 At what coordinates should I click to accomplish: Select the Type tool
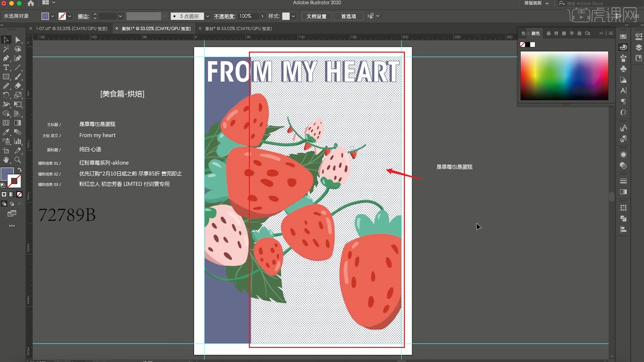[x=6, y=67]
